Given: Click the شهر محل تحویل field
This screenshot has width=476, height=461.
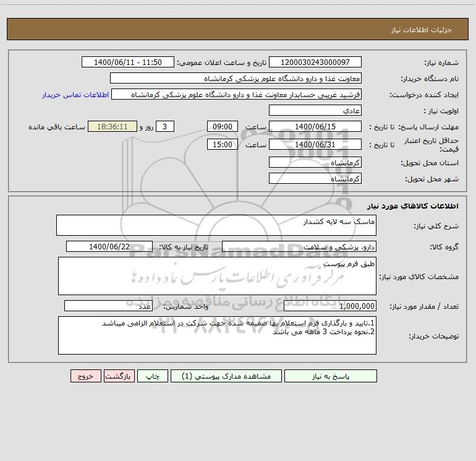Looking at the screenshot, I should click(x=315, y=178).
